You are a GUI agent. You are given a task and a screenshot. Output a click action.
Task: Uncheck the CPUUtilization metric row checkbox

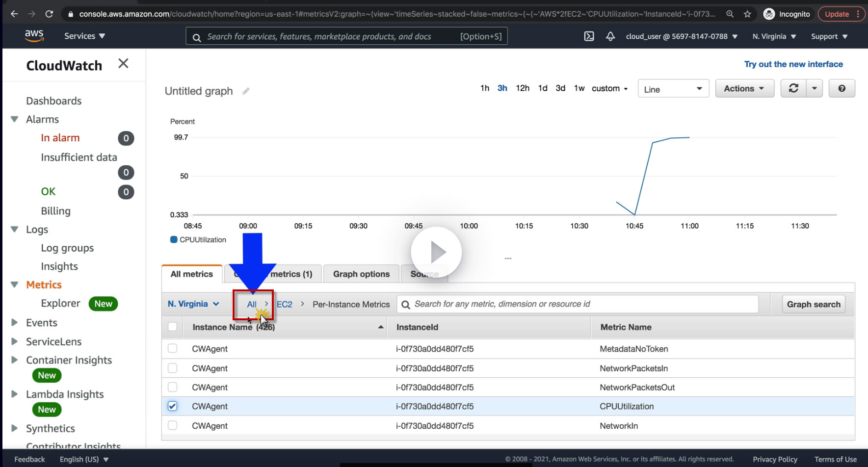172,406
